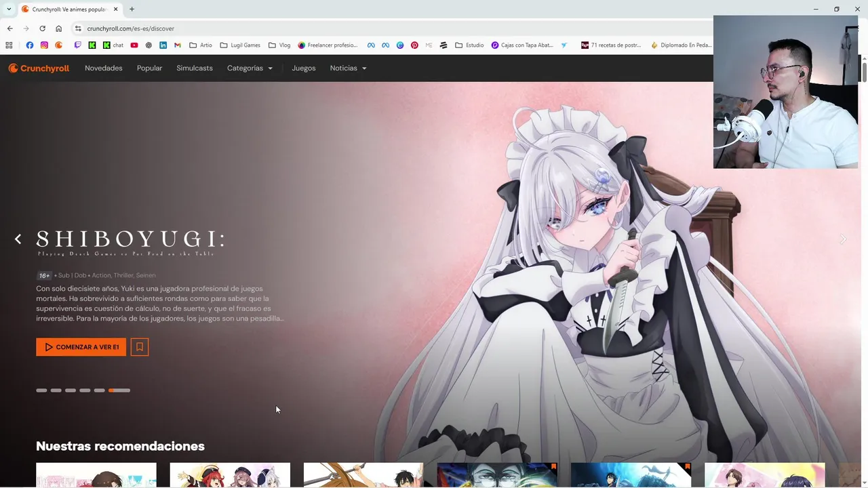Open the Popular menu item
Viewport: 868px width, 488px height.
click(149, 68)
